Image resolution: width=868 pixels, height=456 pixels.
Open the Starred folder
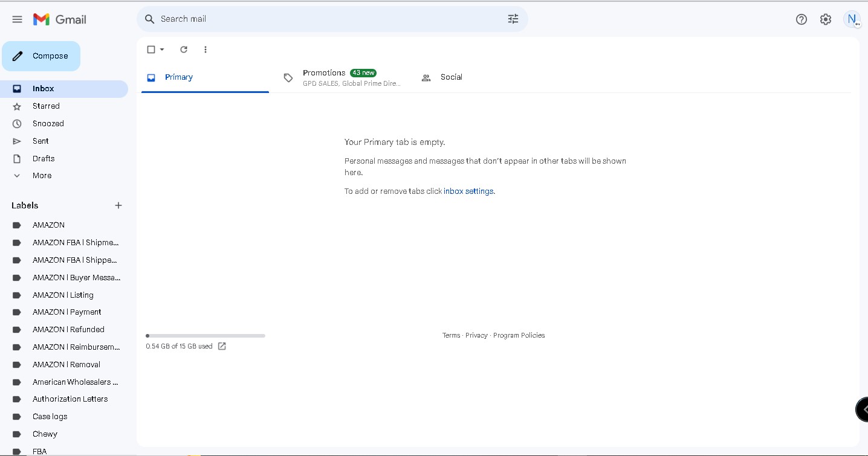point(64,106)
